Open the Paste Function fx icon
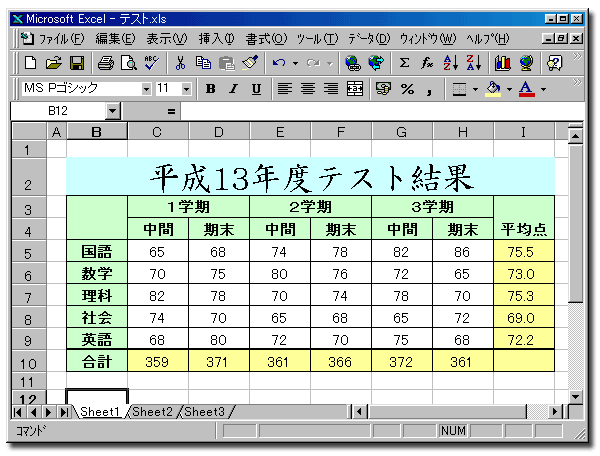The image size is (600, 456). [x=427, y=63]
